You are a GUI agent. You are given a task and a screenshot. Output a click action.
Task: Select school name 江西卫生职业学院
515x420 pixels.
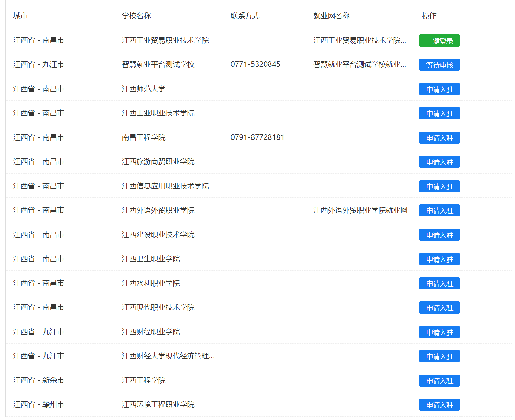[x=151, y=259]
